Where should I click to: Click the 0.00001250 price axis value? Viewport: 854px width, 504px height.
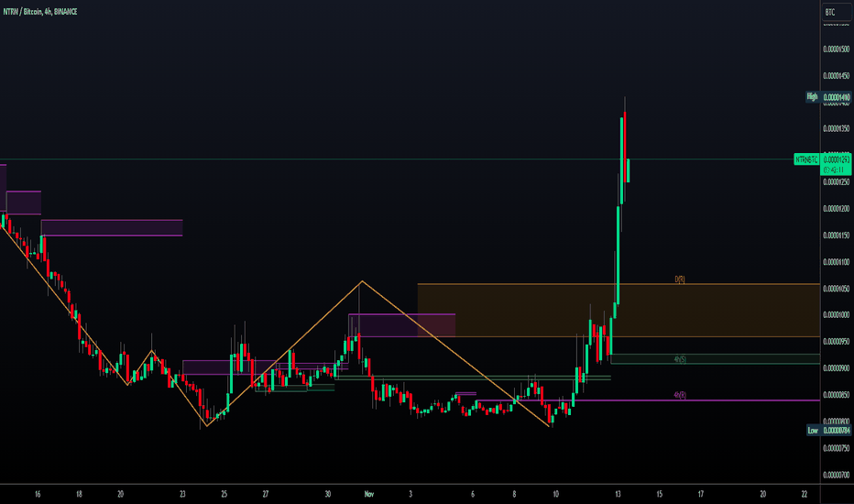pos(836,182)
